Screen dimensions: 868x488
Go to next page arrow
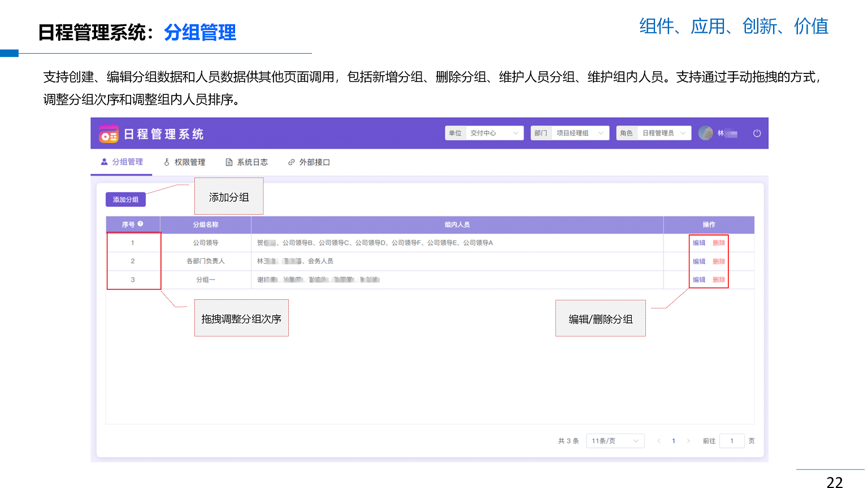(688, 441)
